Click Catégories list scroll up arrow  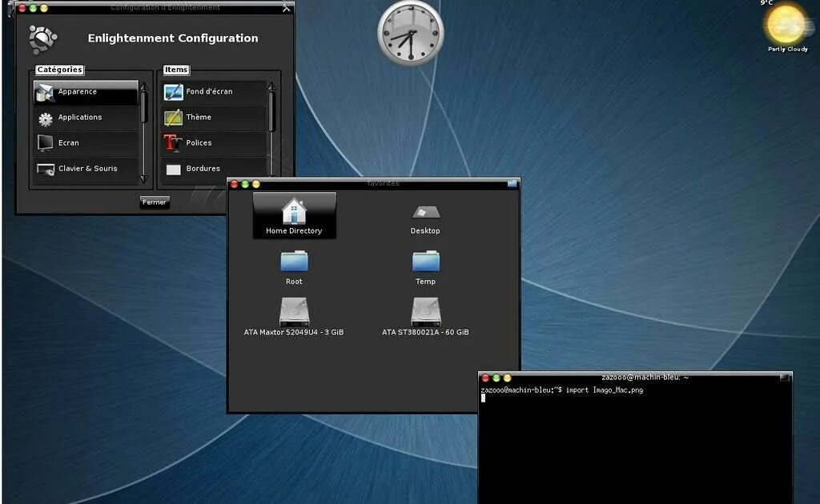[x=144, y=86]
